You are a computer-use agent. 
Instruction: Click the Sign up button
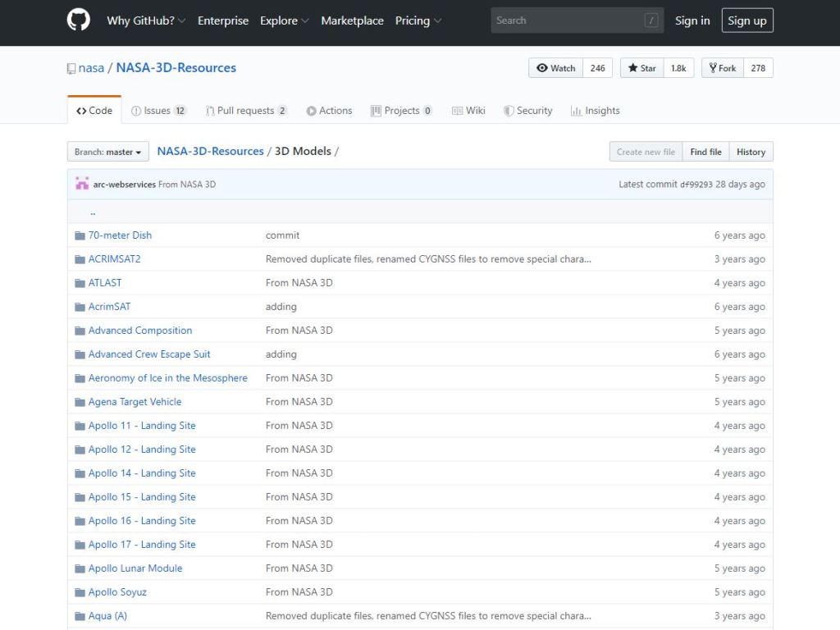[x=747, y=21]
